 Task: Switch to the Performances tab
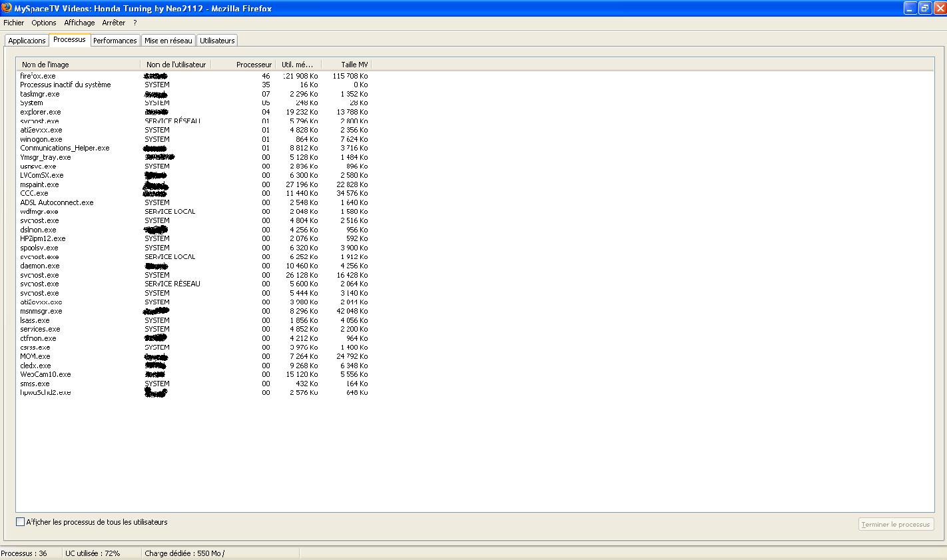115,41
